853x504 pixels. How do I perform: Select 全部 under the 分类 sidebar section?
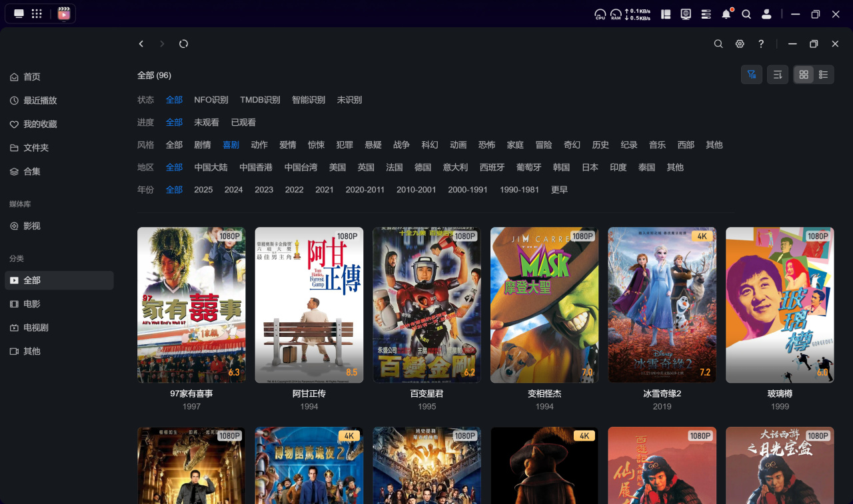pyautogui.click(x=59, y=280)
